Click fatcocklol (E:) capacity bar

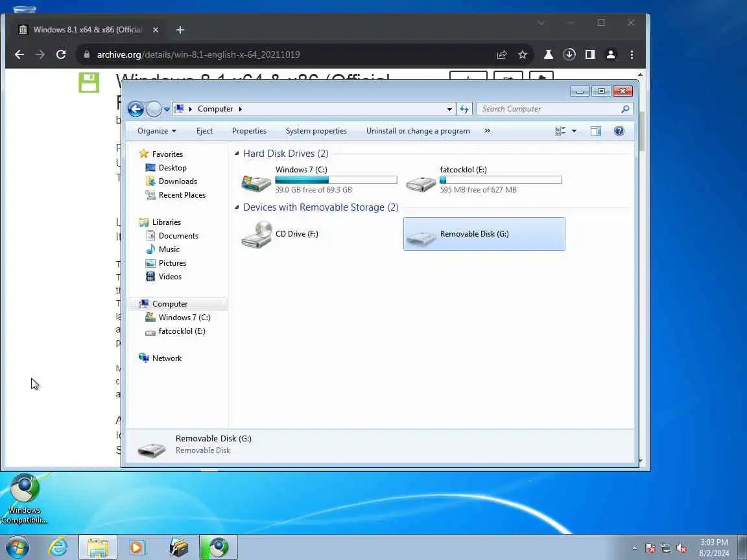pyautogui.click(x=501, y=180)
